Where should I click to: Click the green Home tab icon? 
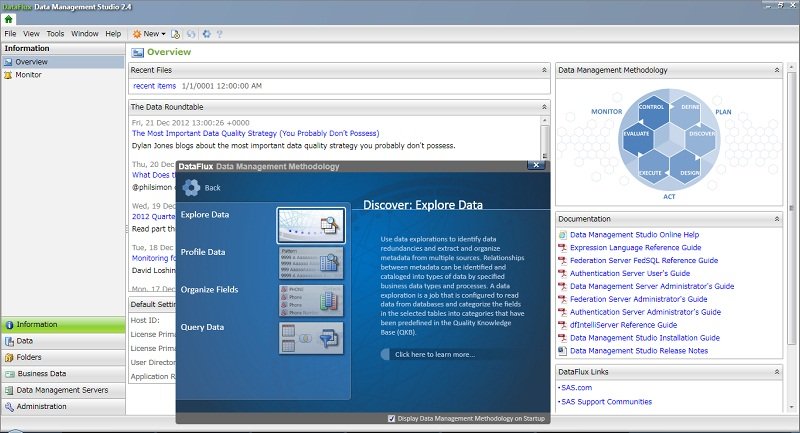coord(8,19)
